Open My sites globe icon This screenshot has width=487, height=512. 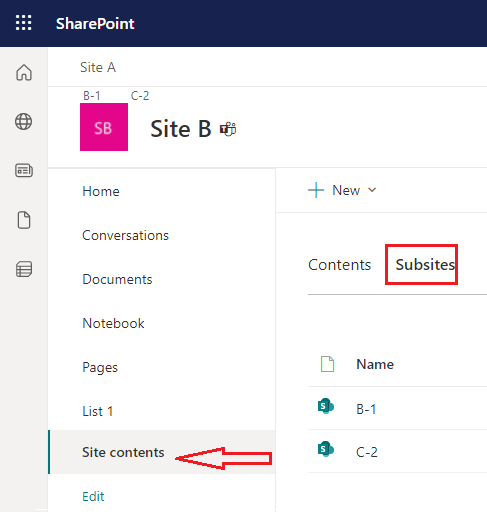pyautogui.click(x=24, y=122)
